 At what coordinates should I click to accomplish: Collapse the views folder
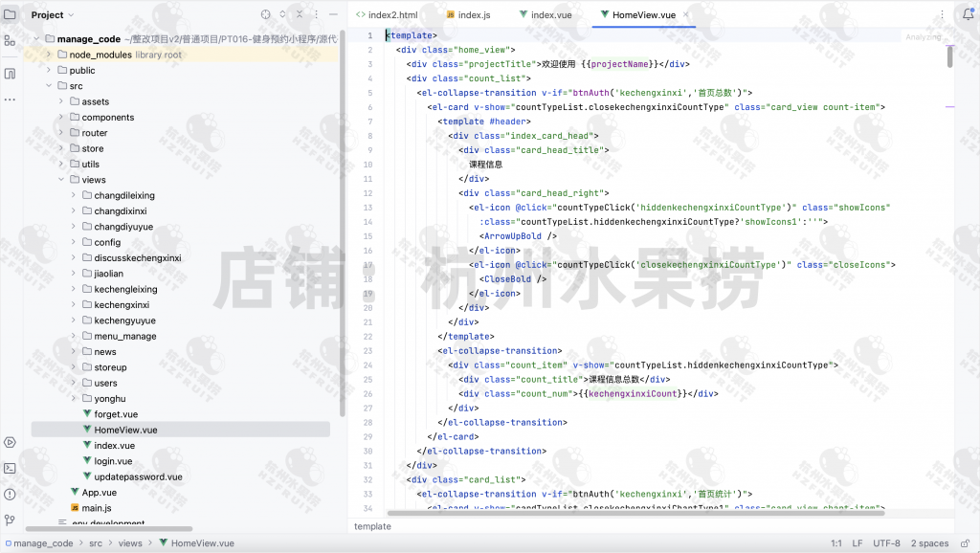click(x=61, y=180)
